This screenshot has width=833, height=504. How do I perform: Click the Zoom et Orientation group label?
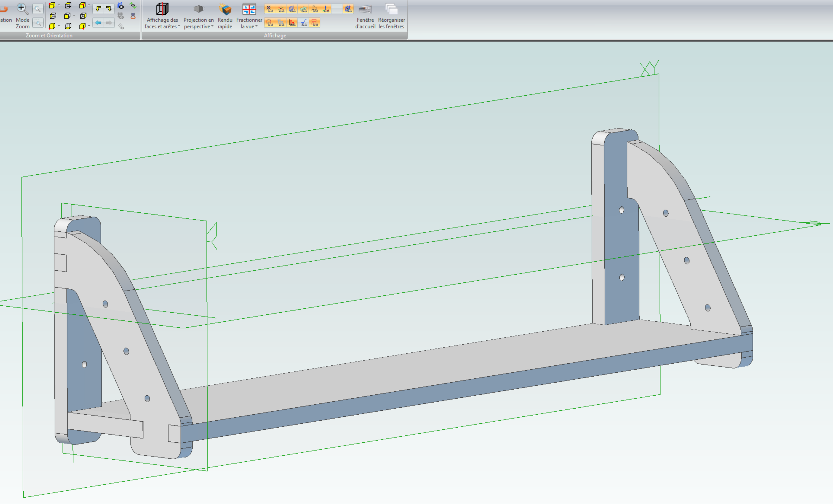pyautogui.click(x=49, y=35)
